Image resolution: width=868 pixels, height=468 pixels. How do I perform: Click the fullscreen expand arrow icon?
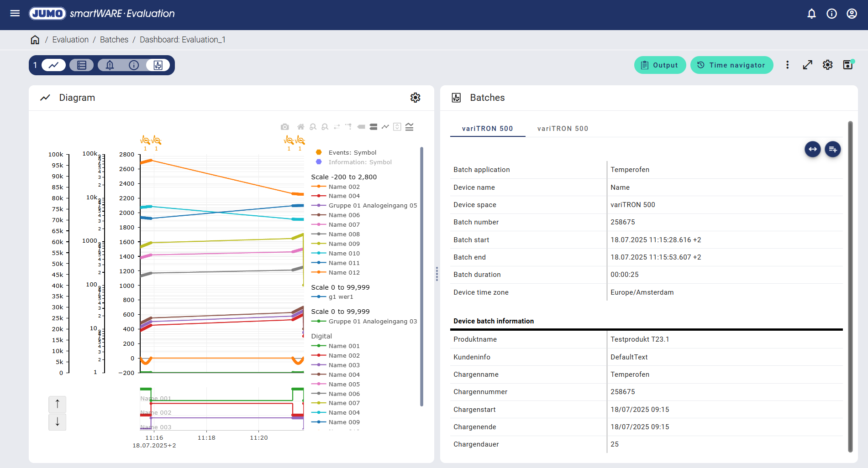[807, 65]
